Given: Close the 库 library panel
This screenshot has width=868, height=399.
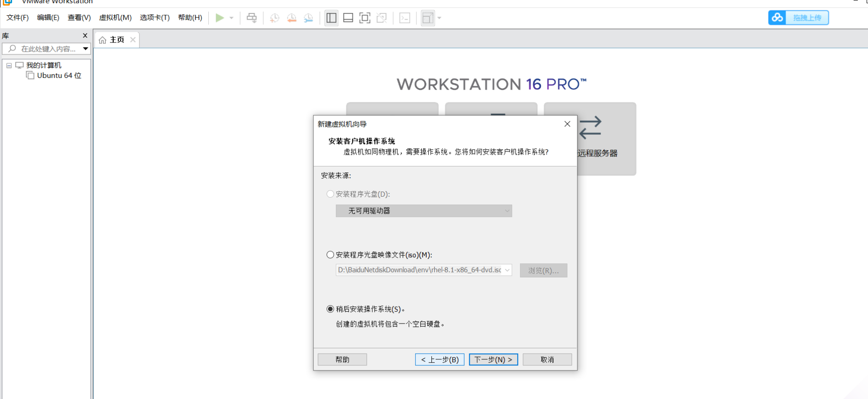Looking at the screenshot, I should click(x=85, y=35).
